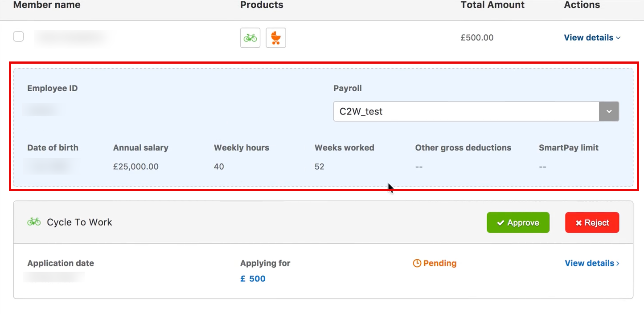Image resolution: width=644 pixels, height=314 pixels.
Task: Approve the Cycle To Work application
Action: pyautogui.click(x=518, y=223)
